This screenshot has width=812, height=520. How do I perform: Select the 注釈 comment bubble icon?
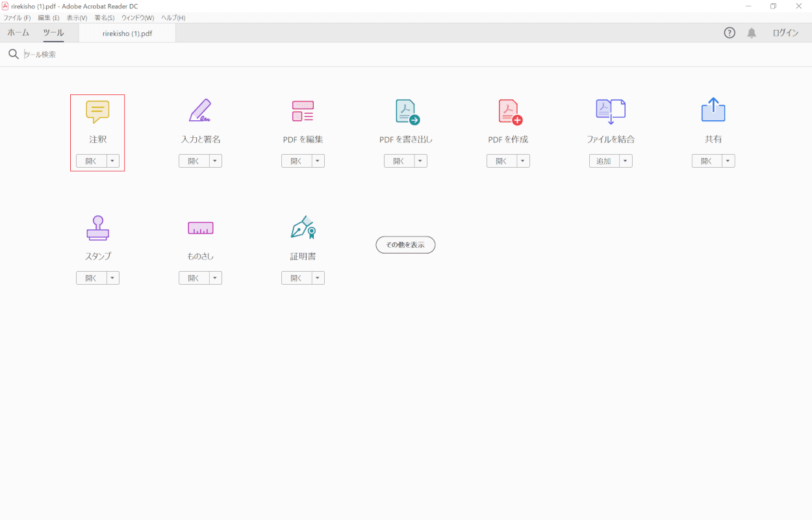97,112
